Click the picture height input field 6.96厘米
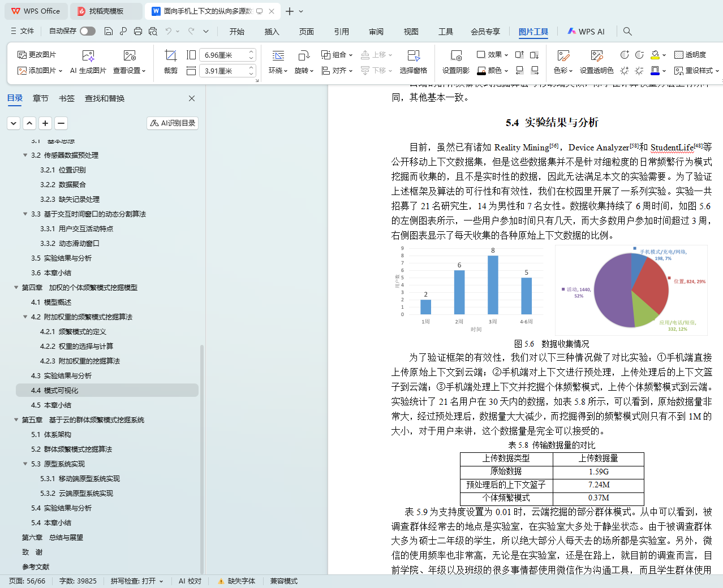This screenshot has height=588, width=723. (x=223, y=55)
